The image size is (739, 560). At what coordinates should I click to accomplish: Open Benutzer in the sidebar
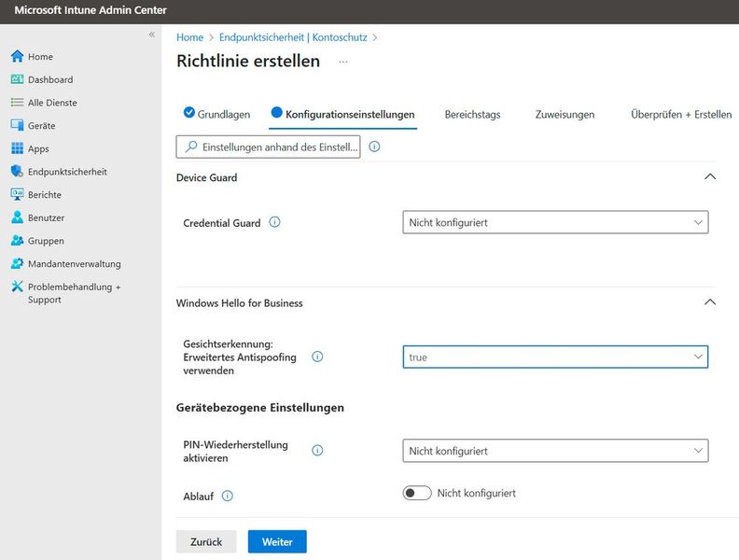(x=47, y=217)
